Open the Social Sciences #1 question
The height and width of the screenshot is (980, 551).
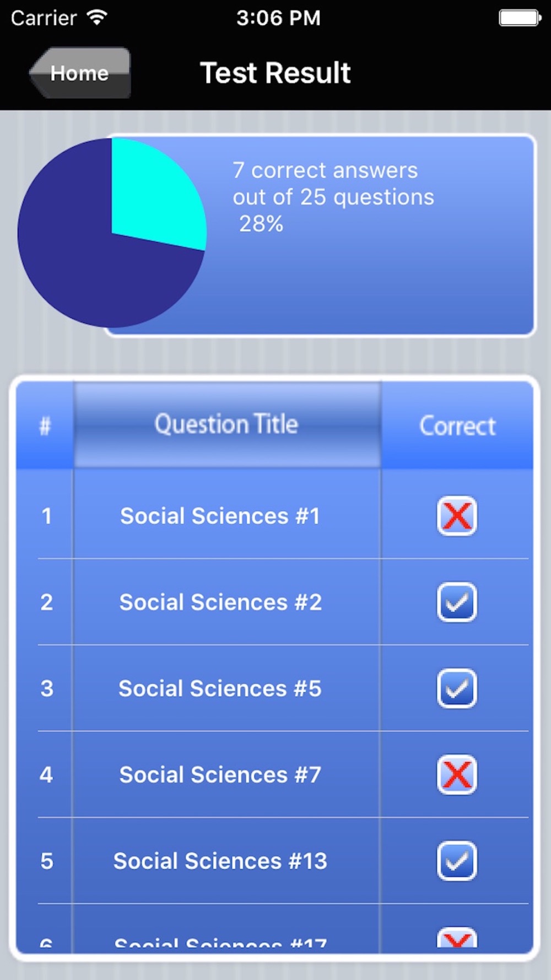coord(220,516)
